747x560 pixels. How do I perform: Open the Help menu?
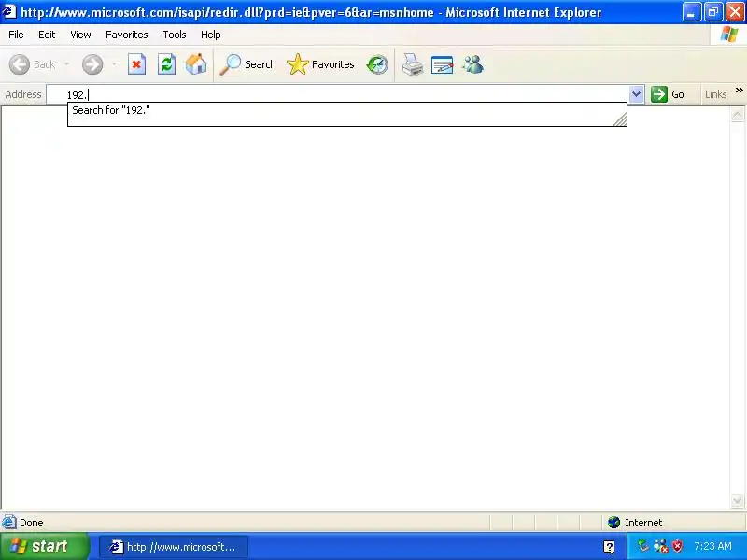tap(211, 35)
